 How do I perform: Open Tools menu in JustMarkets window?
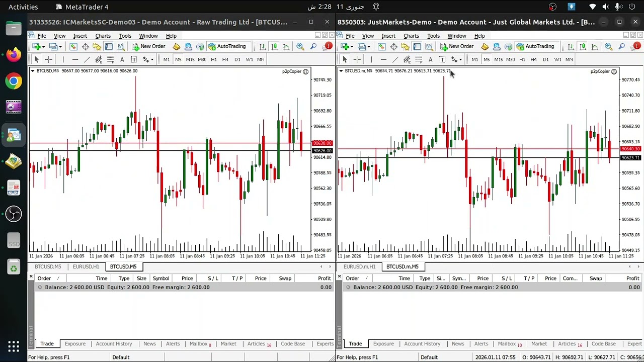[433, 36]
